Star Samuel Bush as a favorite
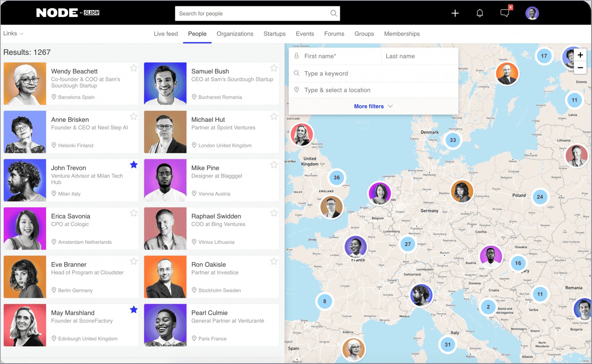592x364 pixels. coord(274,68)
